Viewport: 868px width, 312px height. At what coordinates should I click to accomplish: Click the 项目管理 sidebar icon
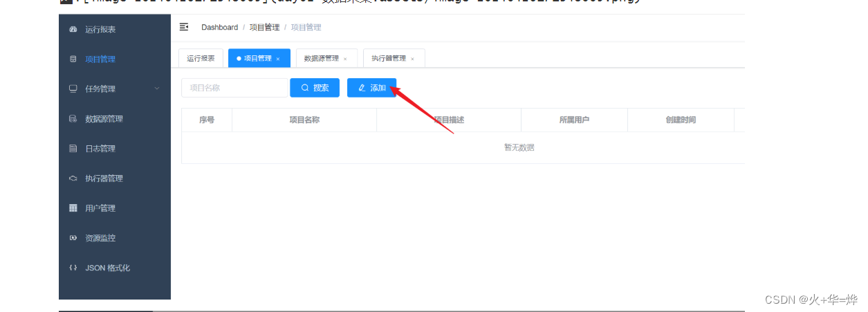(x=73, y=59)
